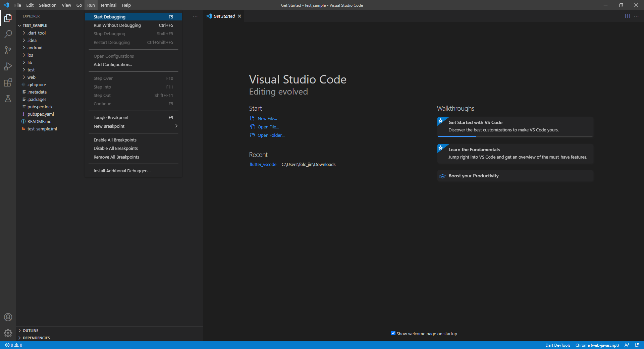
Task: Choose Remove All Breakpoints
Action: tap(133, 157)
